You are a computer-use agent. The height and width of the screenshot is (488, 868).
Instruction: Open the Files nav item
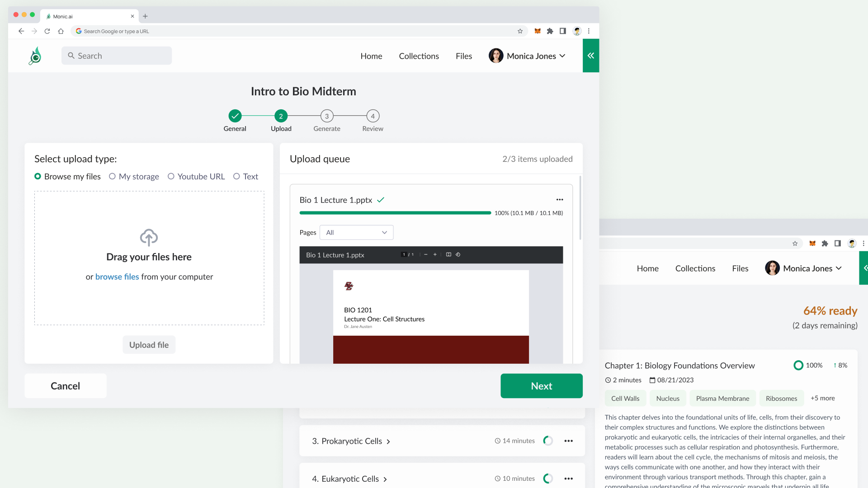tap(463, 56)
